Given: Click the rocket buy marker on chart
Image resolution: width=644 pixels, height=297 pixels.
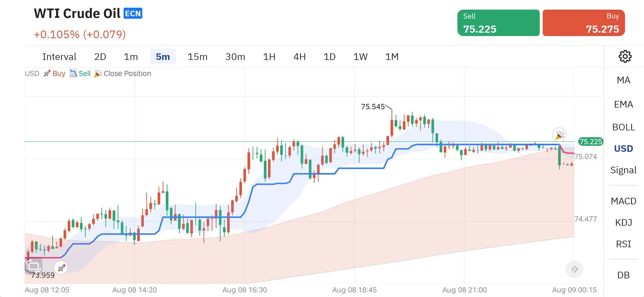Looking at the screenshot, I should [61, 268].
